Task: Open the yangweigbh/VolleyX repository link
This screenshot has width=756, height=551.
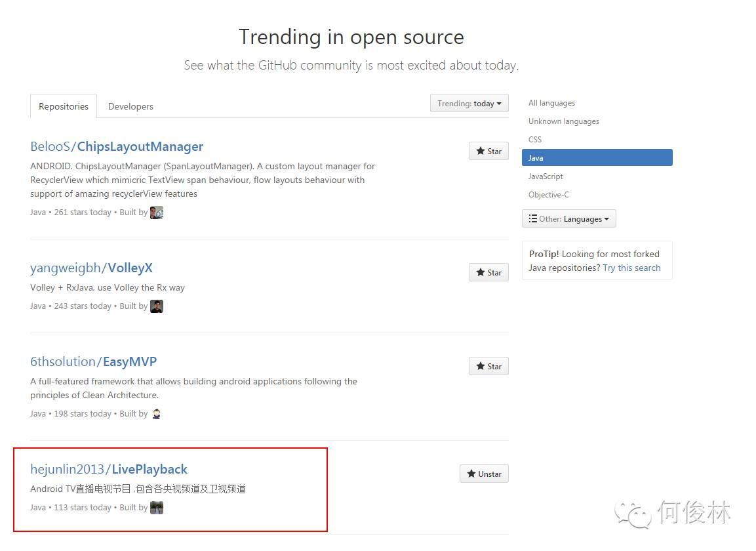Action: [x=91, y=268]
